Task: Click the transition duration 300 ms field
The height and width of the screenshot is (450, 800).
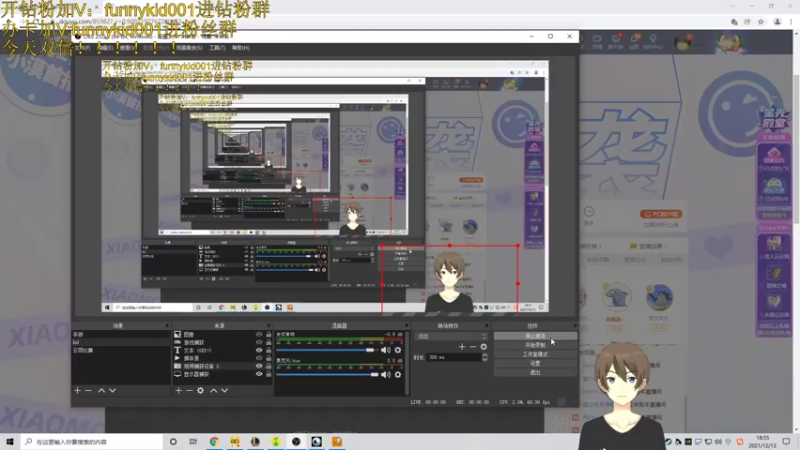Action: (454, 358)
